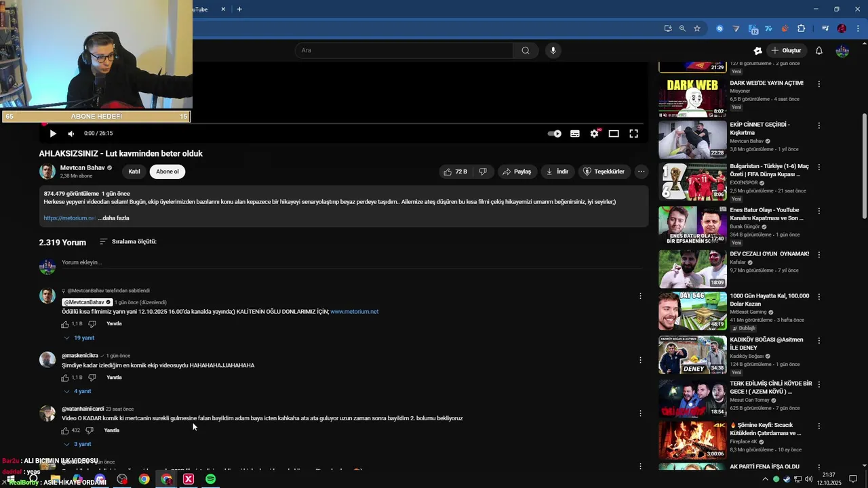Expand the 19 yanıt replies
Image resolution: width=868 pixels, height=488 pixels.
[x=79, y=338]
